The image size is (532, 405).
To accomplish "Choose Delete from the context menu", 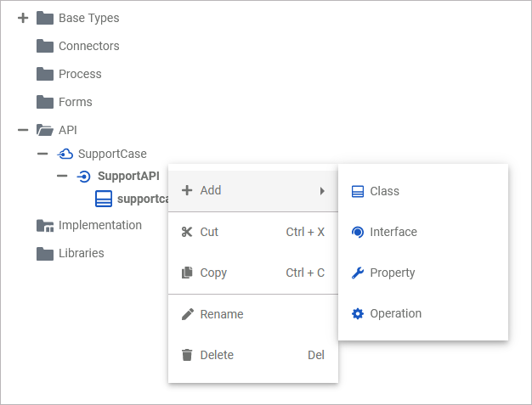I will [x=217, y=355].
